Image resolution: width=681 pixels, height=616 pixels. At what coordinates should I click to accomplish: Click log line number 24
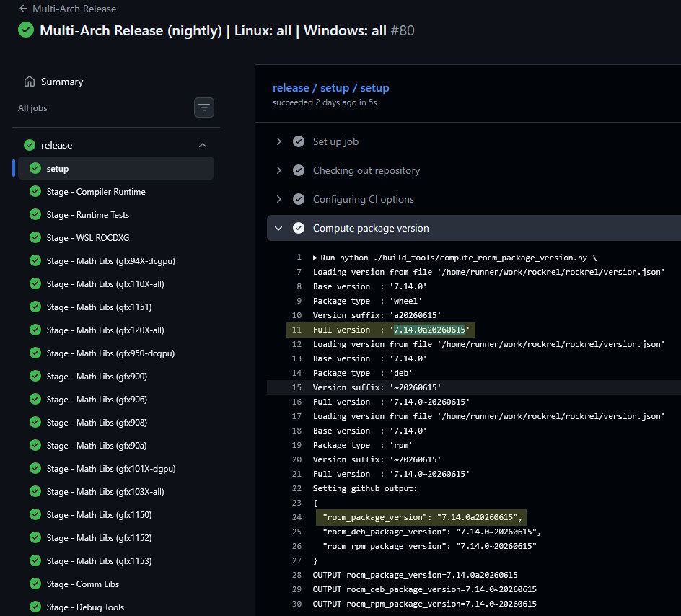pos(296,517)
